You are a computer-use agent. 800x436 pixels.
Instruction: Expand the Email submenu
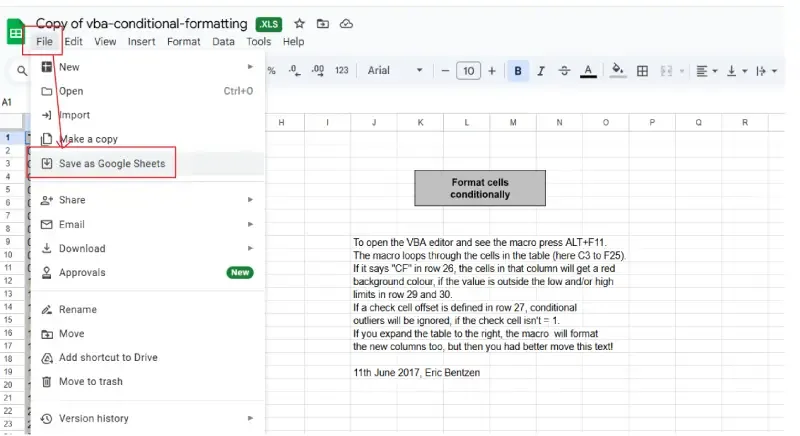(x=147, y=224)
